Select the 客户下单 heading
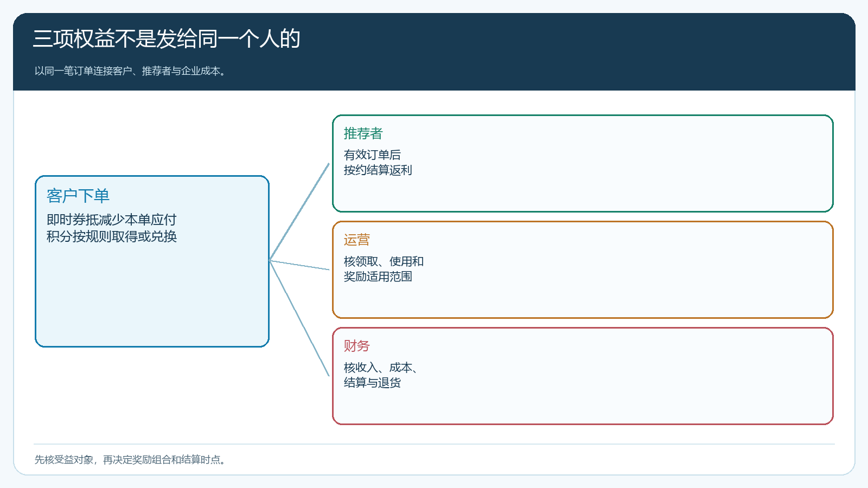 coord(78,196)
